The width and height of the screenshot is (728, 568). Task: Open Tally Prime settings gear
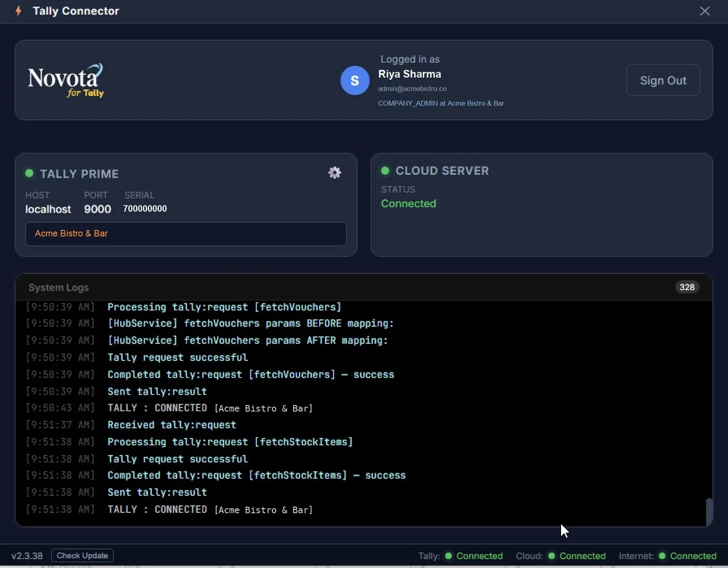click(x=335, y=173)
